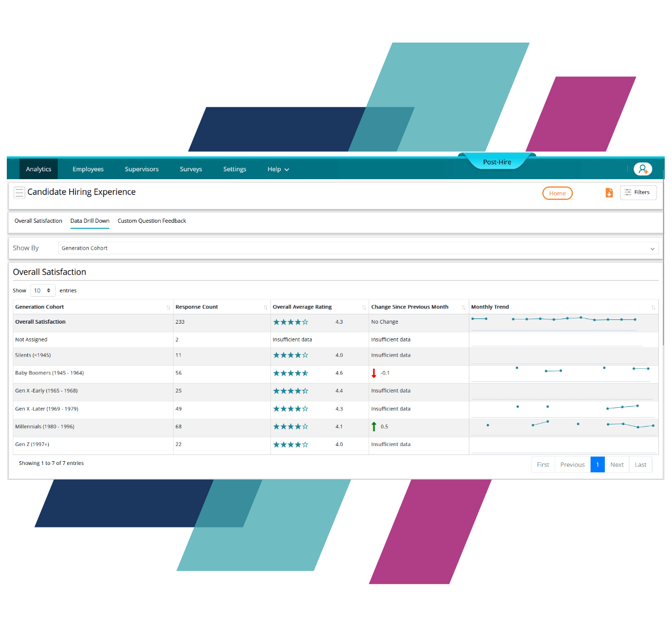This screenshot has height=631, width=672.
Task: Click the Home button
Action: point(557,193)
